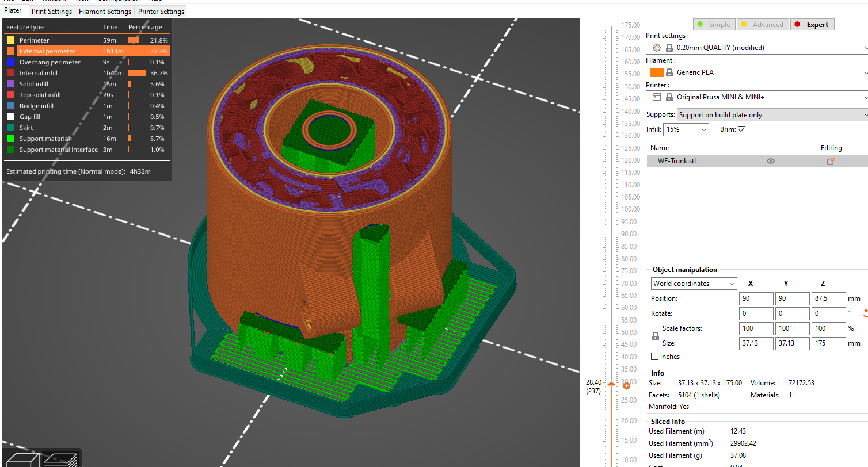This screenshot has height=467, width=868.
Task: Reset rotation with the orange arrow icon
Action: coord(865,313)
